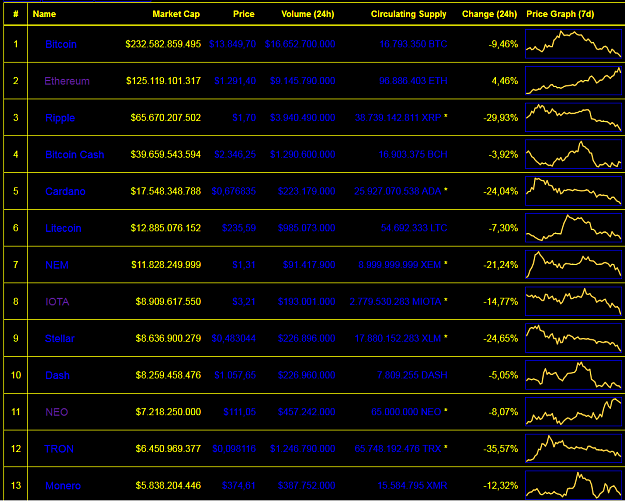This screenshot has width=625, height=501.
Task: Open the Stellar coin link
Action: coord(60,339)
